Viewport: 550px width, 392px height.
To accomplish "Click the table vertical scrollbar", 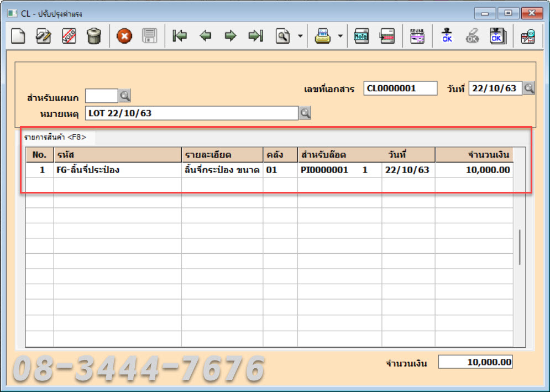I will point(520,247).
